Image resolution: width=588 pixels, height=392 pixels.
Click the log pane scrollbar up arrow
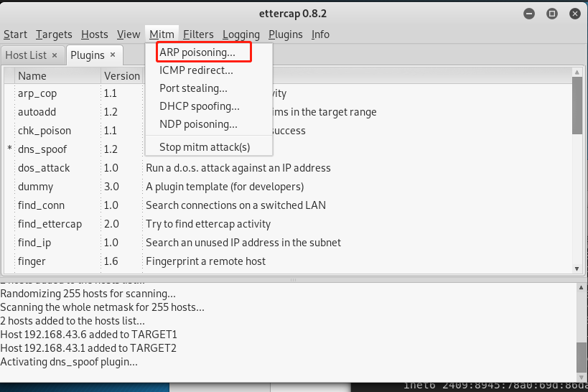581,288
